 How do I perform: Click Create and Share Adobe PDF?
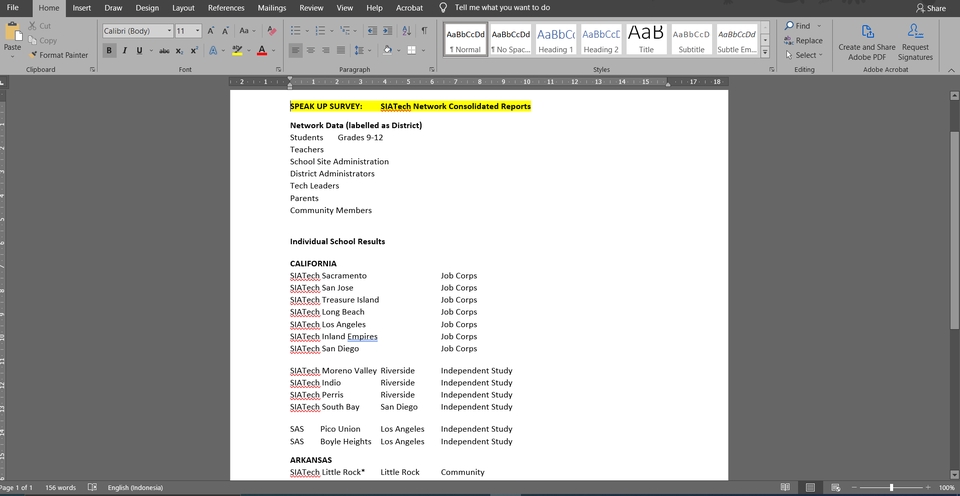[x=866, y=42]
